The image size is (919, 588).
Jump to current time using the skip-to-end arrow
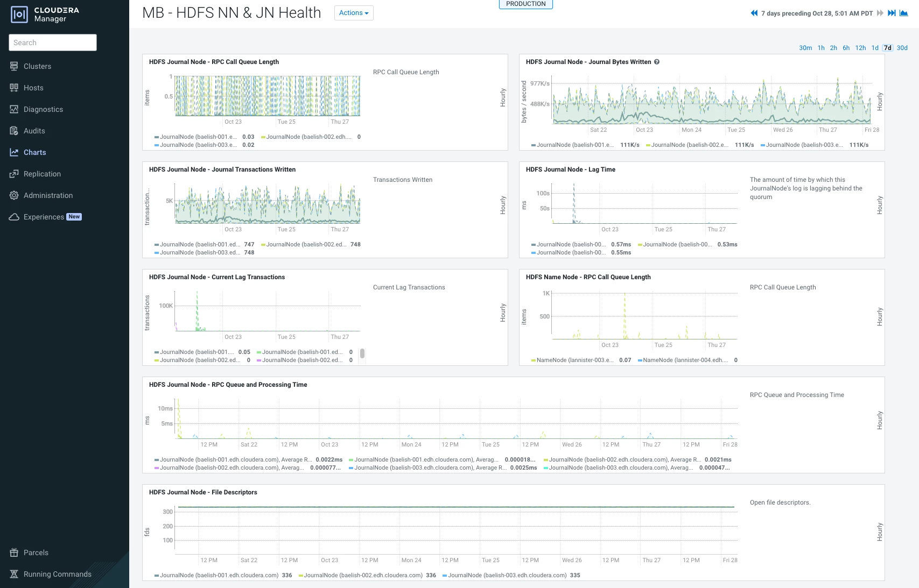click(892, 13)
